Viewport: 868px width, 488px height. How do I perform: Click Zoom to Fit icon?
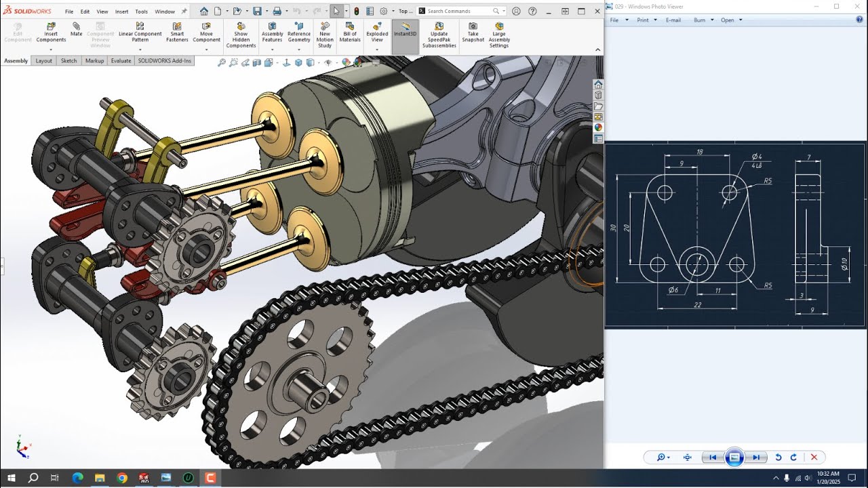coord(222,62)
